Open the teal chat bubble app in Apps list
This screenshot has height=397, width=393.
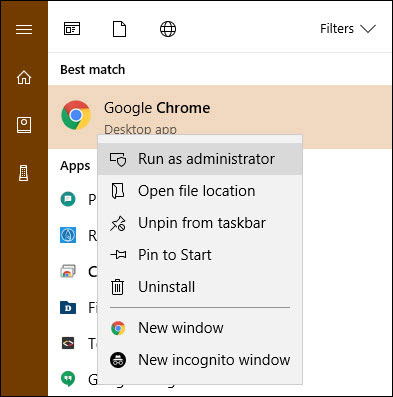[68, 199]
